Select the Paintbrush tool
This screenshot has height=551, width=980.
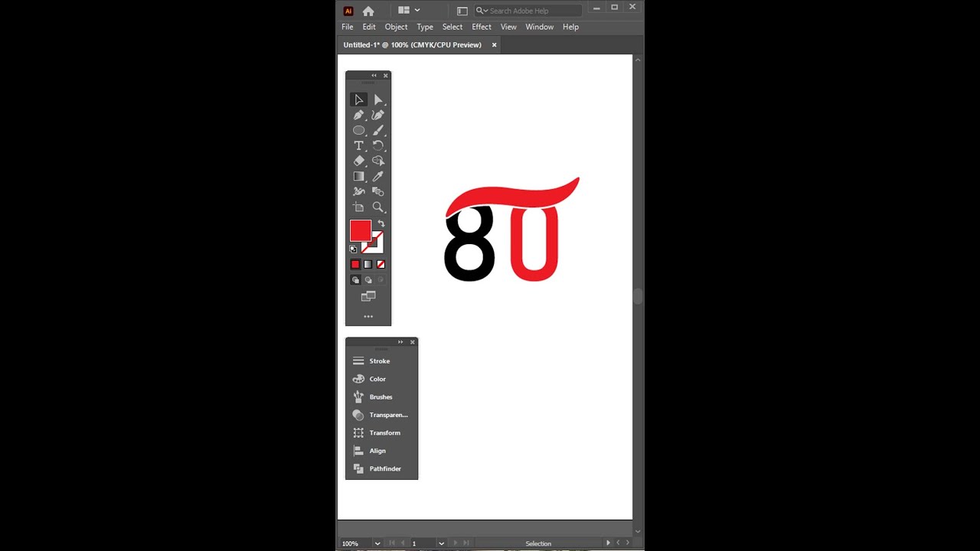click(377, 130)
